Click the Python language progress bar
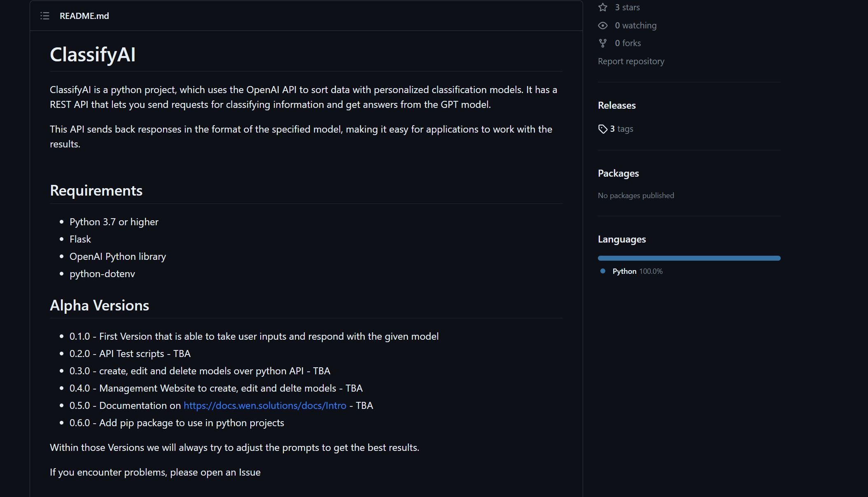868x497 pixels. point(689,258)
